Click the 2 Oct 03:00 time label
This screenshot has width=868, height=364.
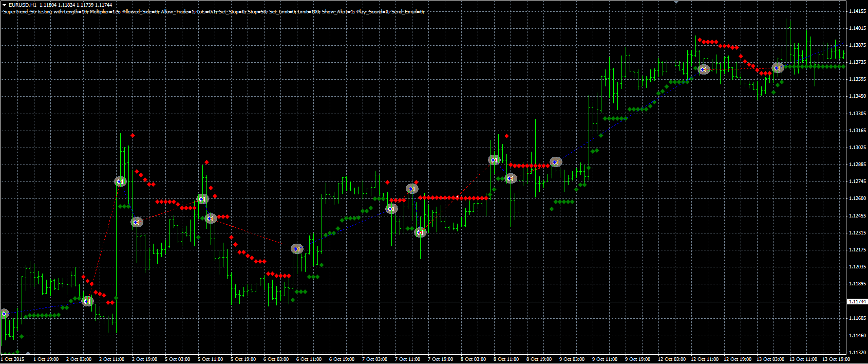pyautogui.click(x=80, y=359)
